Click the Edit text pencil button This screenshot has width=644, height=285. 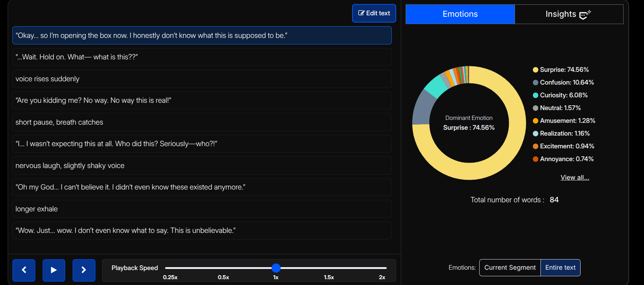point(374,13)
